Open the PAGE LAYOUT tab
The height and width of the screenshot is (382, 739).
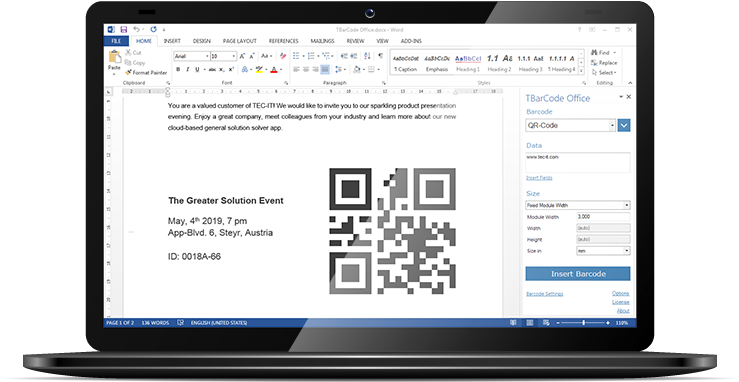point(239,41)
